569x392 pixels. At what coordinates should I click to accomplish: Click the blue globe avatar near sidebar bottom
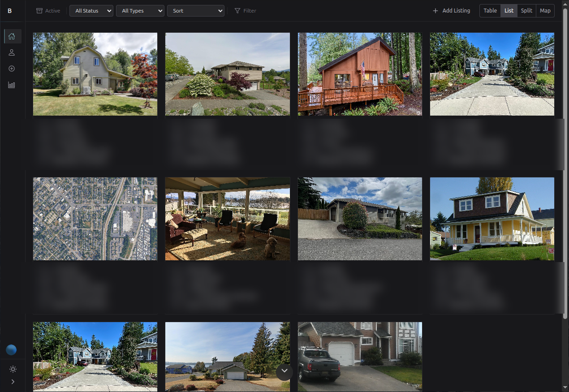11,350
